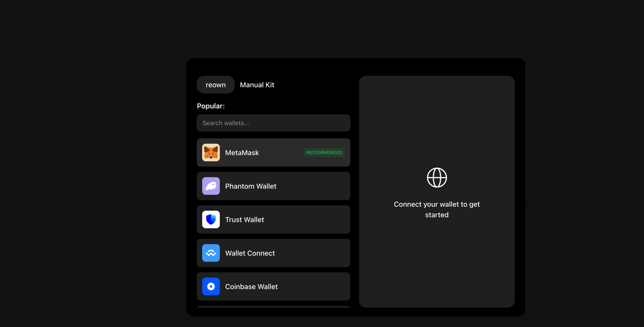Image resolution: width=644 pixels, height=327 pixels.
Task: Click the Trust Wallet shield icon
Action: click(211, 219)
